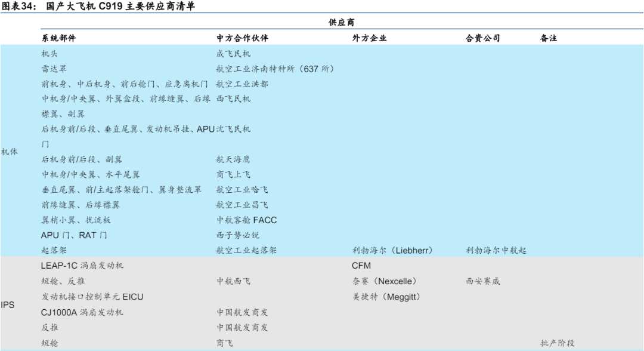Click the 合资公司 column header
Screen dimensions: 644x351
[482, 38]
